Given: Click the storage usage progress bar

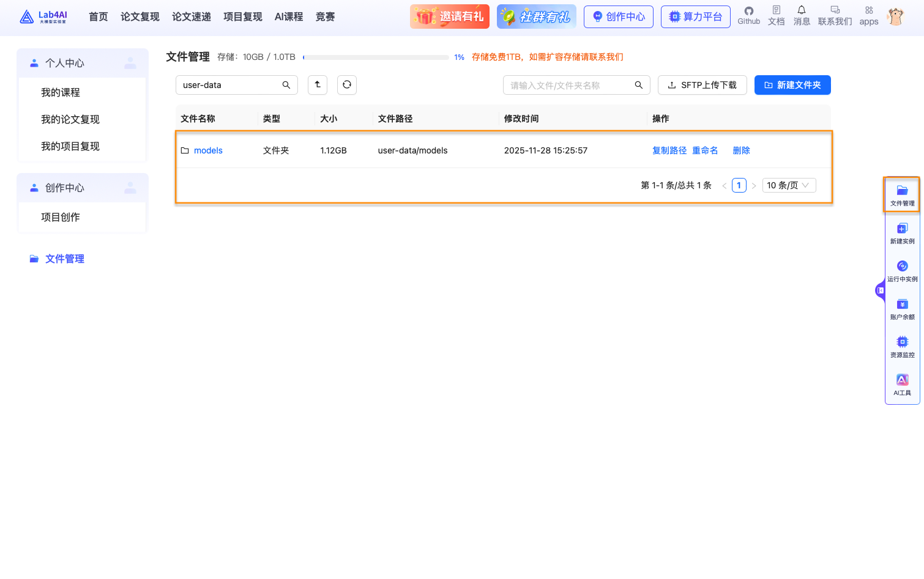Looking at the screenshot, I should click(375, 57).
